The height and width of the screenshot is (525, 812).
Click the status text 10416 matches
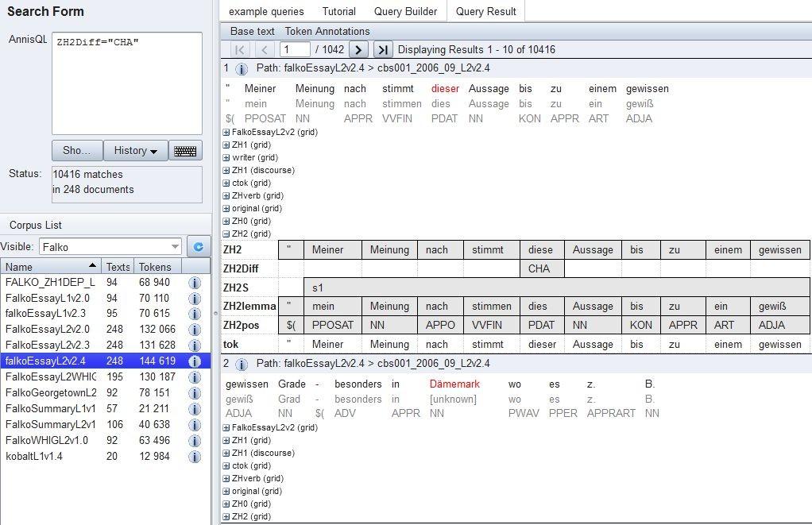(x=87, y=175)
